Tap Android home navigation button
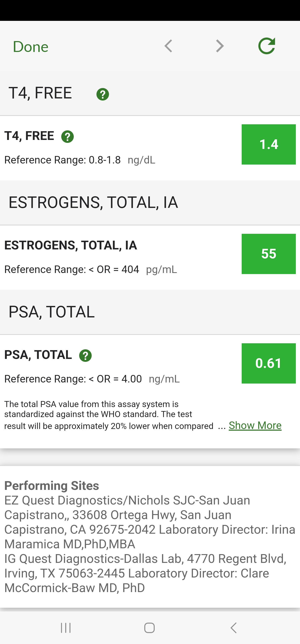Image resolution: width=300 pixels, height=644 pixels. (x=149, y=628)
